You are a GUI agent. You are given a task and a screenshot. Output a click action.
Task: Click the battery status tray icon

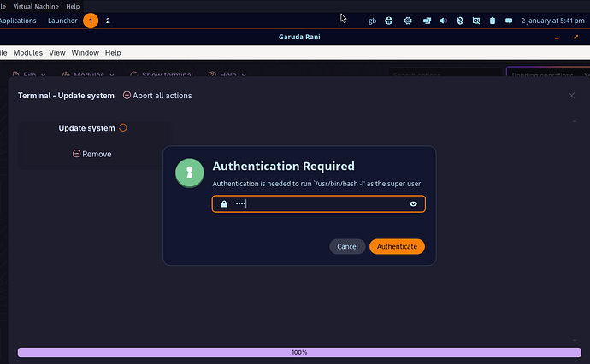(x=493, y=21)
